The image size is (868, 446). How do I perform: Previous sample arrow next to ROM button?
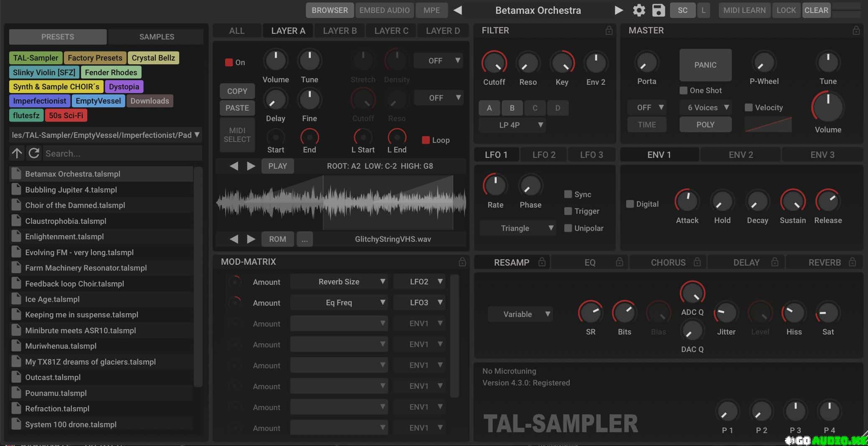[234, 239]
